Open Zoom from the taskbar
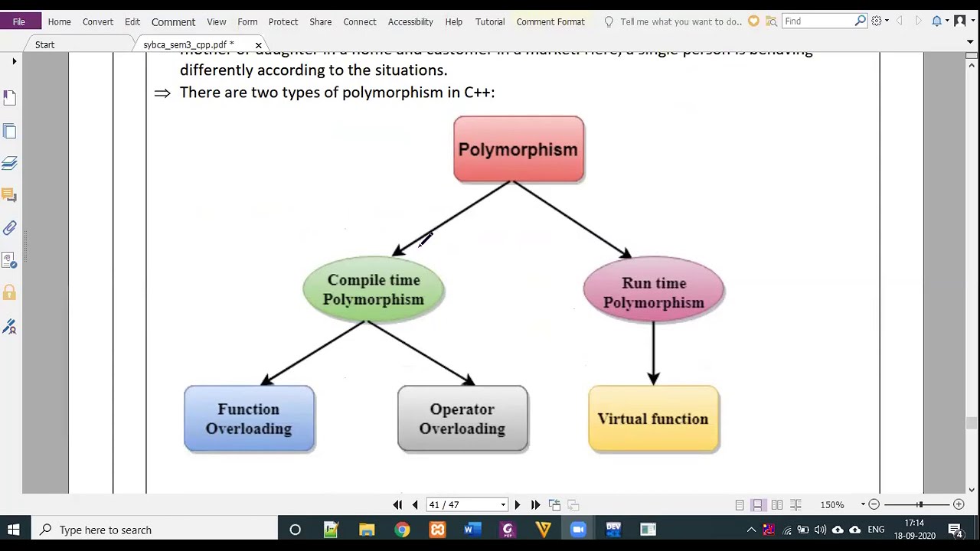Screen dimensions: 980x551 pyautogui.click(x=578, y=530)
